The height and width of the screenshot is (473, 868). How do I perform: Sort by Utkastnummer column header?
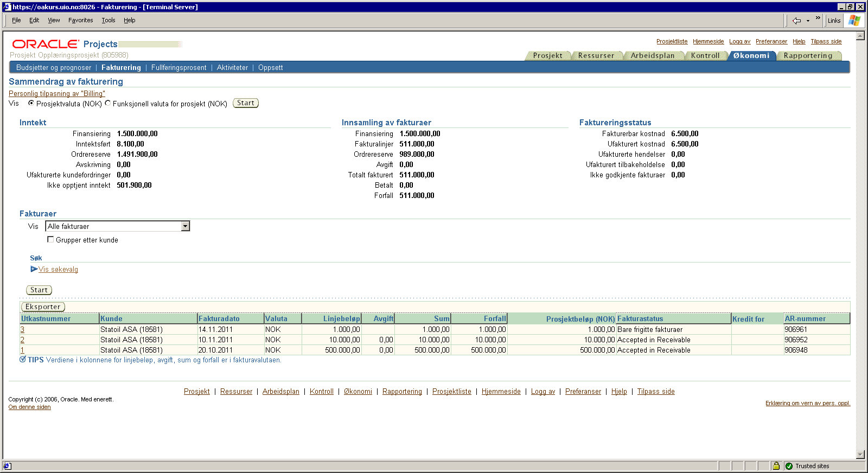tap(46, 318)
